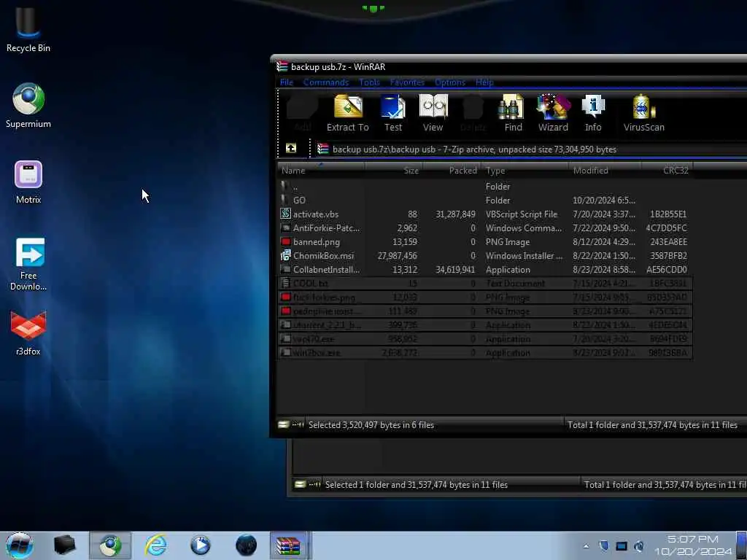Sort by the Modified column header
The width and height of the screenshot is (747, 560).
(x=605, y=171)
